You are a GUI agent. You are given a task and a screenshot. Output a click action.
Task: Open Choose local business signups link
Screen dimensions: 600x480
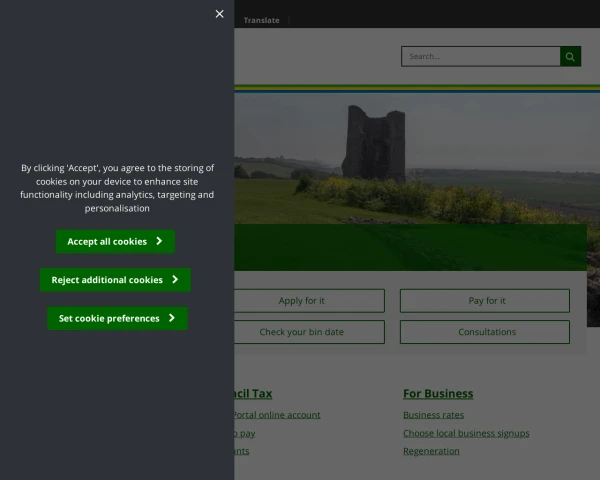(466, 433)
